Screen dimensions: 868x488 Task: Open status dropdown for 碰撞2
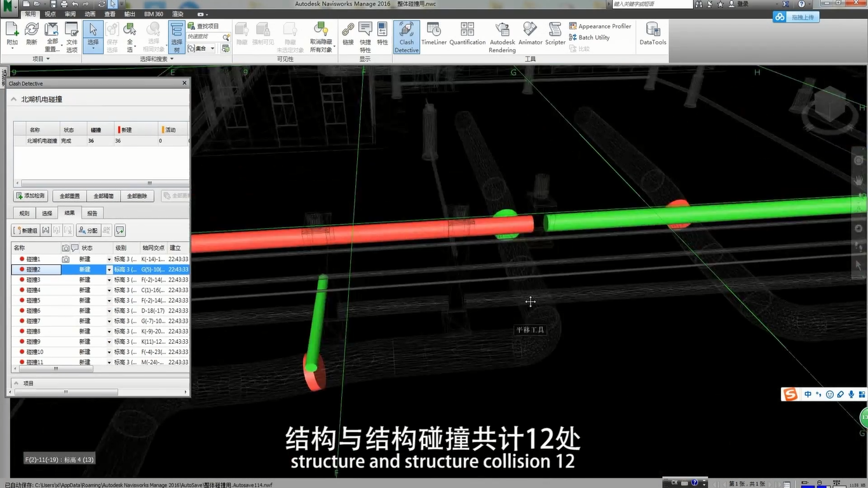pyautogui.click(x=109, y=269)
